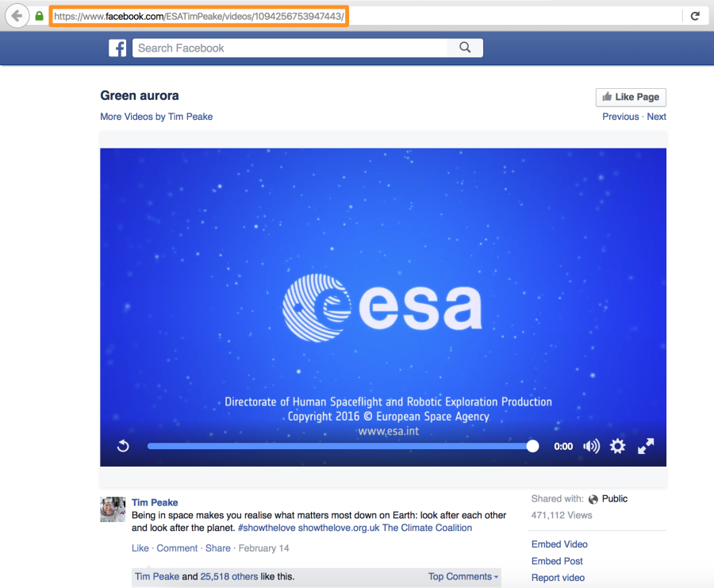Like the post
Image resolution: width=714 pixels, height=588 pixels.
pos(140,548)
